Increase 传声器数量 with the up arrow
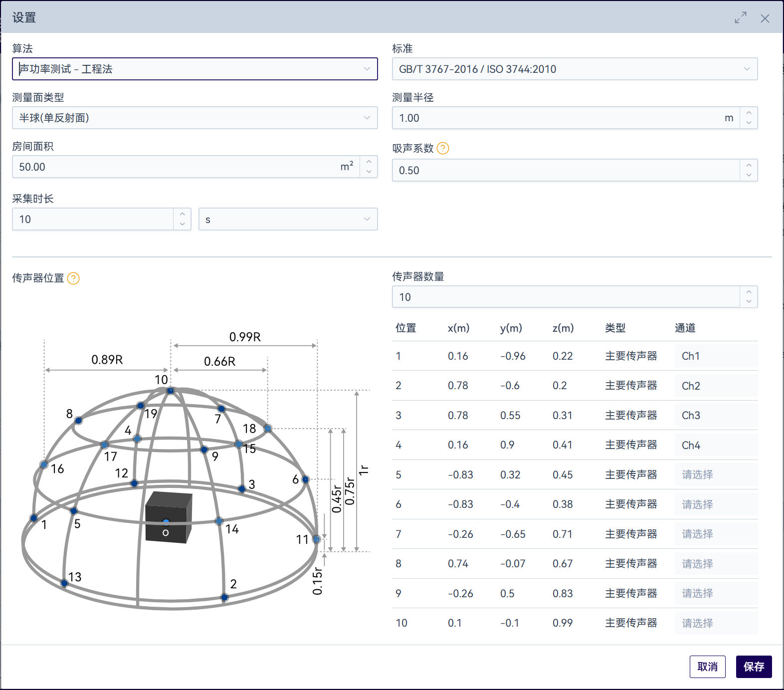Screen dimensions: 784x690 point(749,292)
